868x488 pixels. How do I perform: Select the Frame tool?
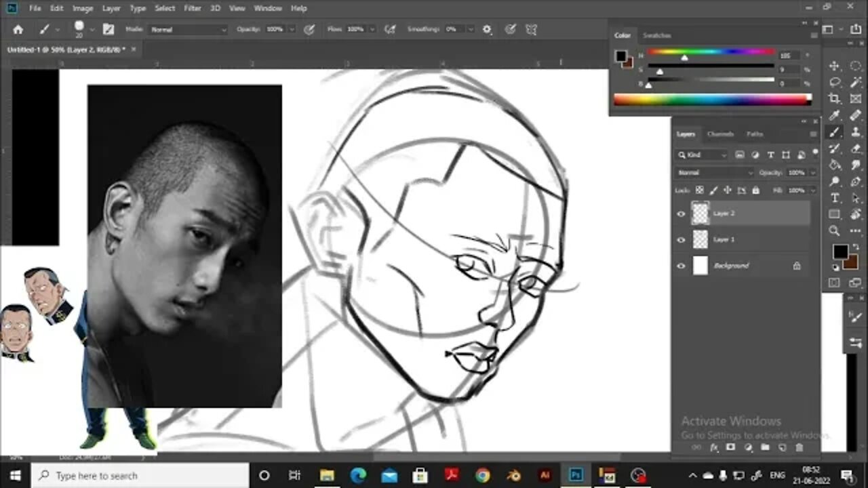point(855,99)
